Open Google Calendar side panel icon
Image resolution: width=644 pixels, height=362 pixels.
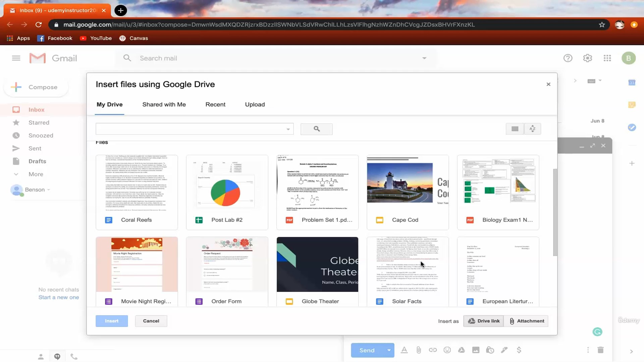[632, 82]
